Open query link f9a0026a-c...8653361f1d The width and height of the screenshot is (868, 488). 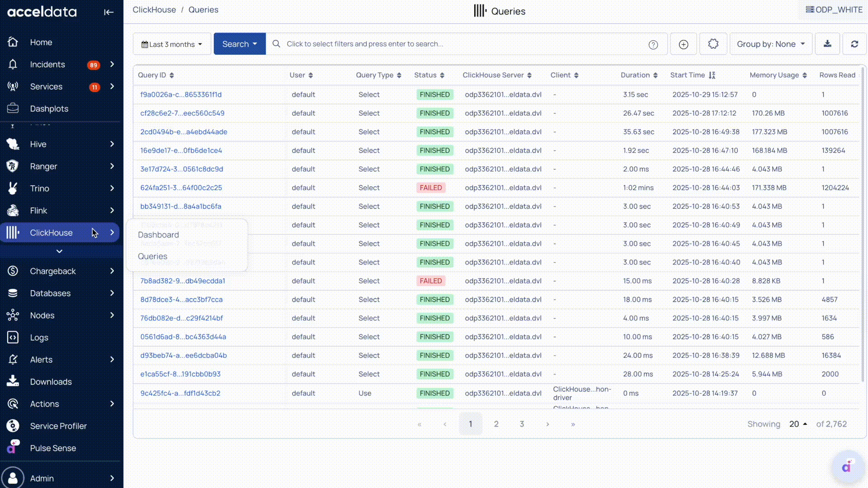(181, 94)
